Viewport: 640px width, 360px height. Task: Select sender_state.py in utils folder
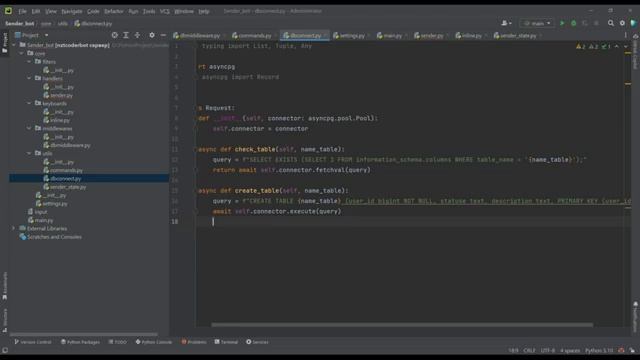[65, 187]
